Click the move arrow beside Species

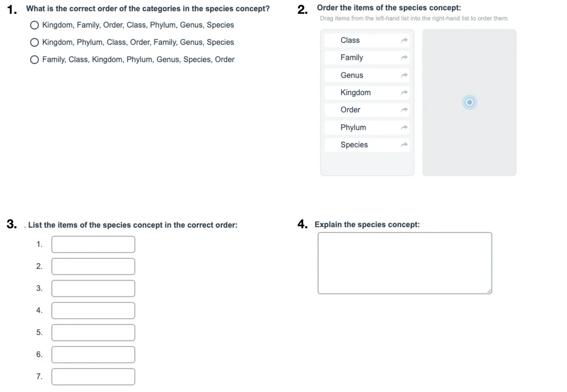(x=404, y=145)
